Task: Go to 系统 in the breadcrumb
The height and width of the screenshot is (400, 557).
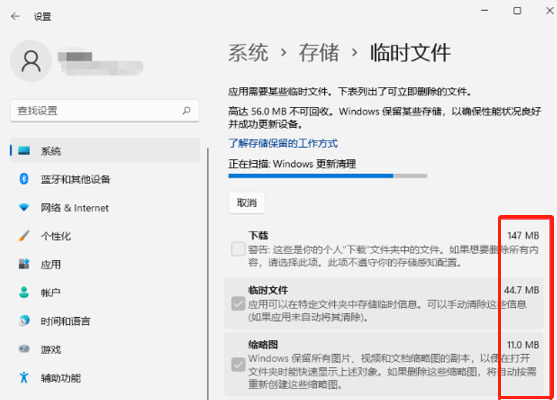Action: (x=248, y=53)
